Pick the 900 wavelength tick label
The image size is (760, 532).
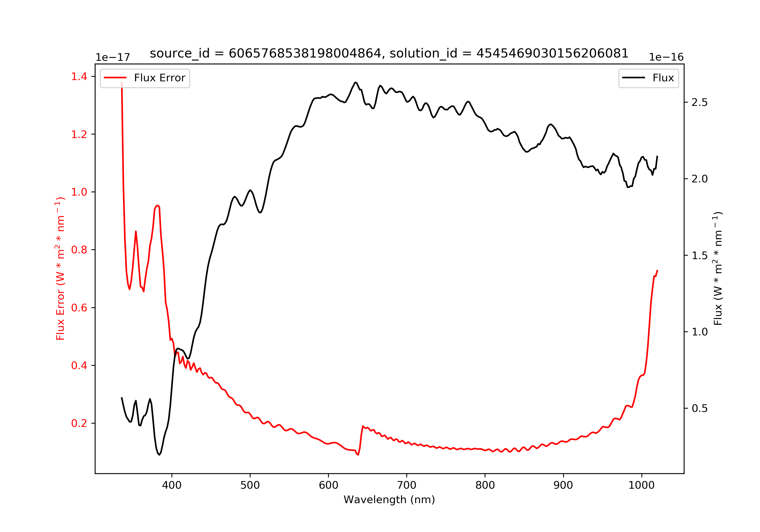(x=563, y=485)
